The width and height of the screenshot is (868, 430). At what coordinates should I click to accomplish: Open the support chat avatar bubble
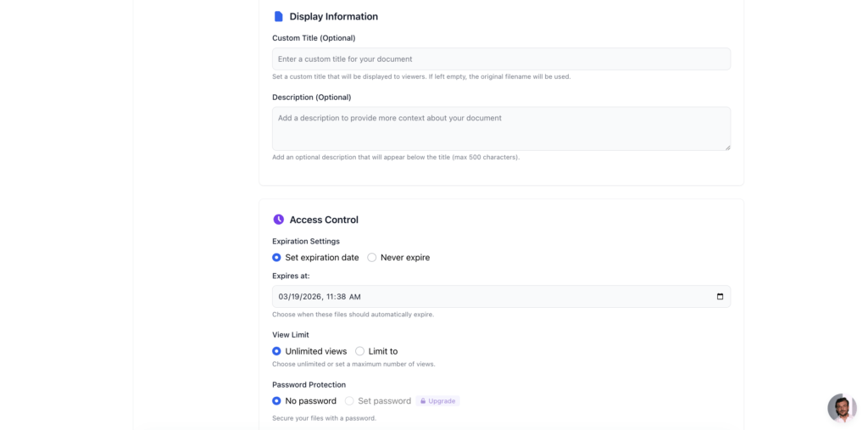tap(842, 408)
